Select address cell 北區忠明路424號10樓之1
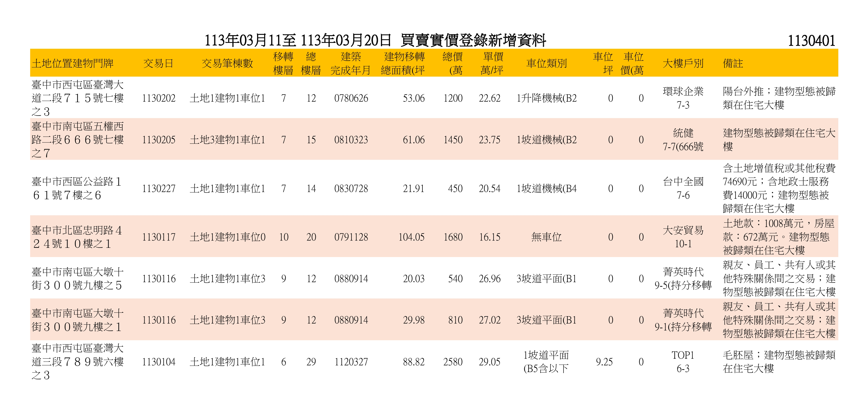 [76, 237]
